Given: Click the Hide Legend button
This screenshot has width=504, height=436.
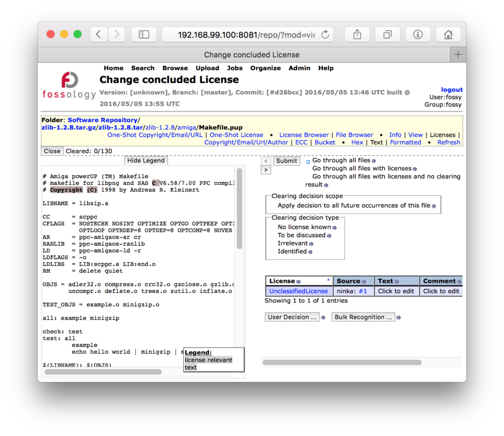Looking at the screenshot, I should point(146,160).
